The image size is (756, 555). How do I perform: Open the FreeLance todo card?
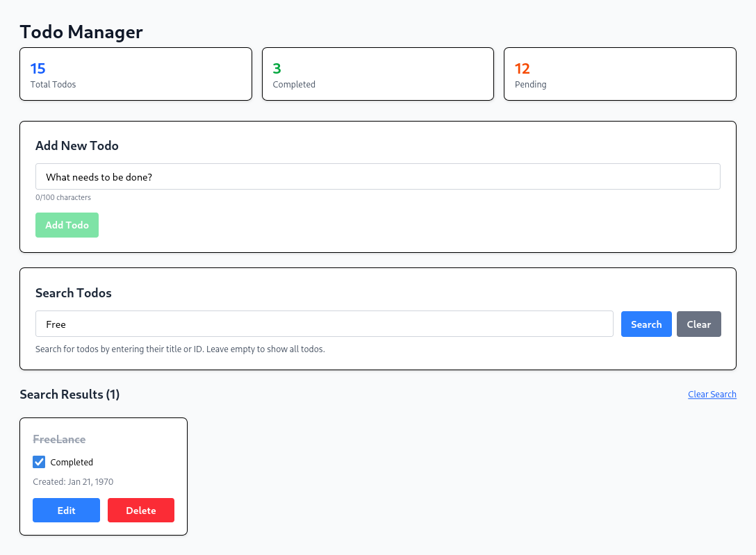click(104, 476)
